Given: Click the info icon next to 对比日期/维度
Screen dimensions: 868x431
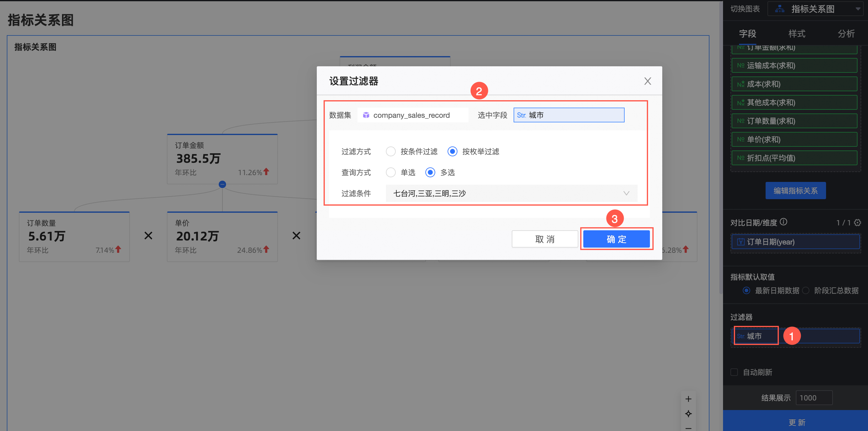Looking at the screenshot, I should point(783,222).
